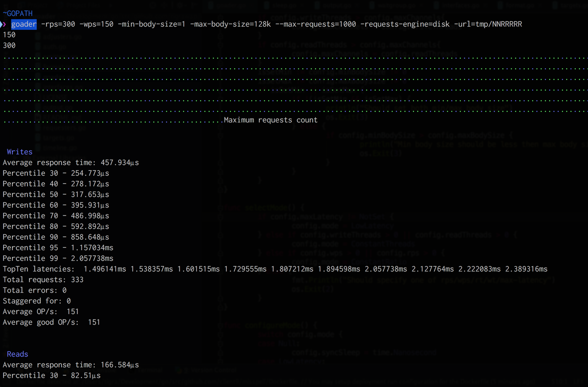Click the Writes section heading
The image size is (588, 387).
tap(20, 152)
